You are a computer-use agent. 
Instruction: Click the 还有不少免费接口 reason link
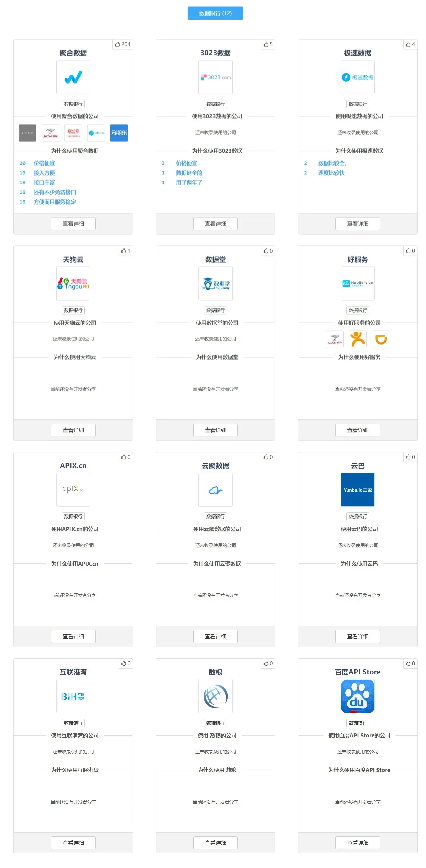(54, 192)
